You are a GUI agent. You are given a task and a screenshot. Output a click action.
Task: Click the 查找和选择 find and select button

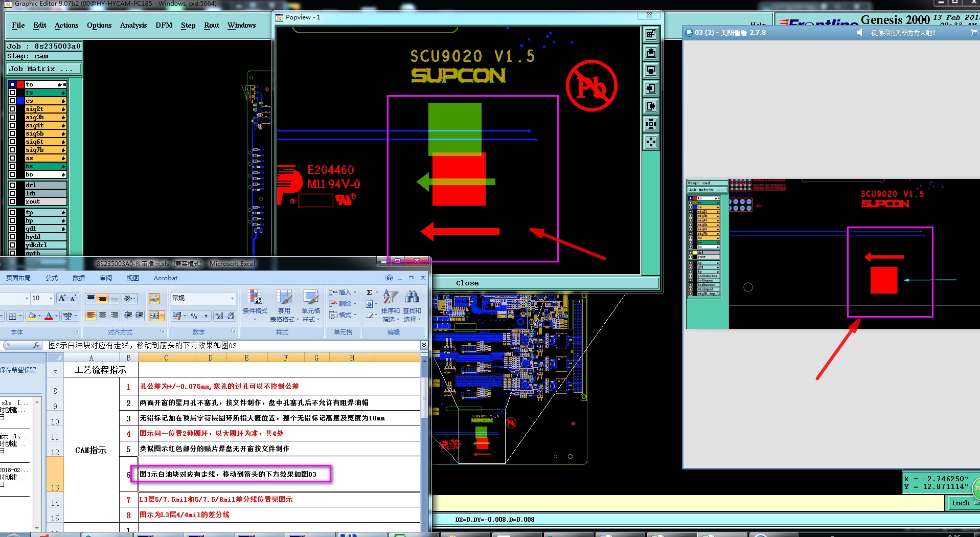412,306
